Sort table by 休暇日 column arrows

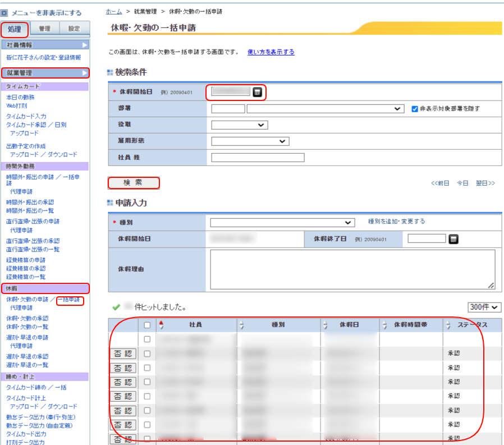point(326,325)
